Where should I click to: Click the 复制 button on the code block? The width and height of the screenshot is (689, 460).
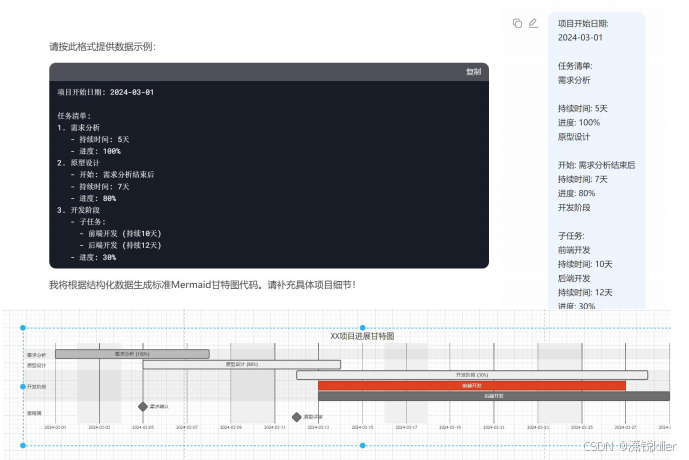pyautogui.click(x=473, y=72)
